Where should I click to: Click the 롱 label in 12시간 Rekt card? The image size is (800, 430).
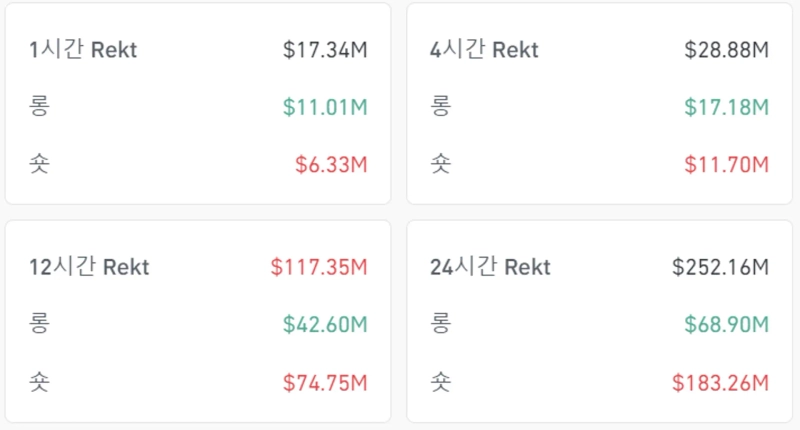(40, 324)
